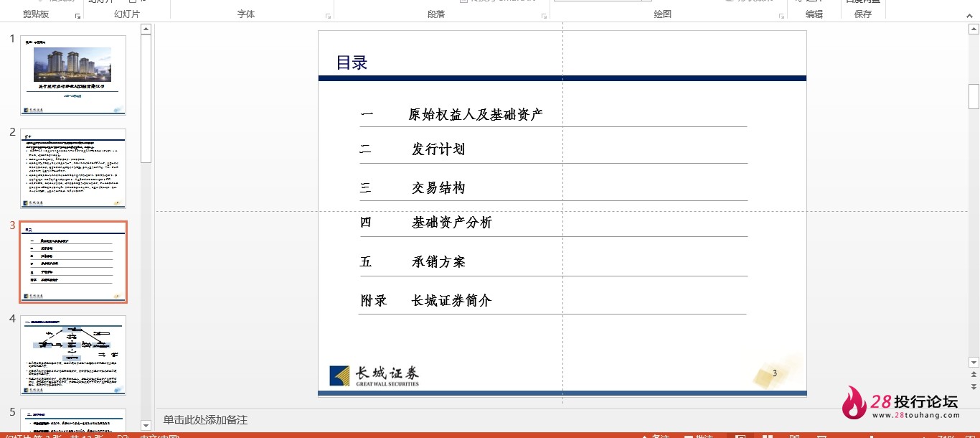This screenshot has width=980, height=438.
Task: Open the 绘图 format dialog launcher
Action: (781, 16)
